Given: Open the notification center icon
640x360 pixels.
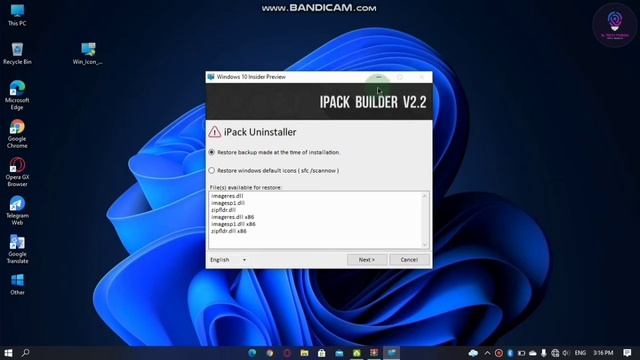Looking at the screenshot, I should pyautogui.click(x=627, y=353).
